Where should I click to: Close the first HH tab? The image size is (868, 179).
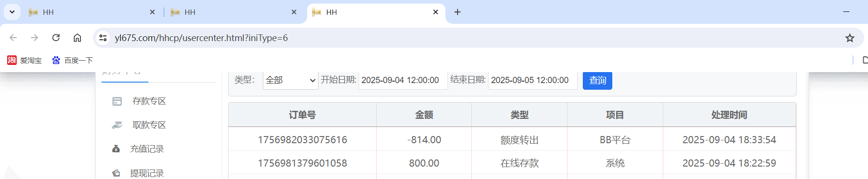coord(152,12)
